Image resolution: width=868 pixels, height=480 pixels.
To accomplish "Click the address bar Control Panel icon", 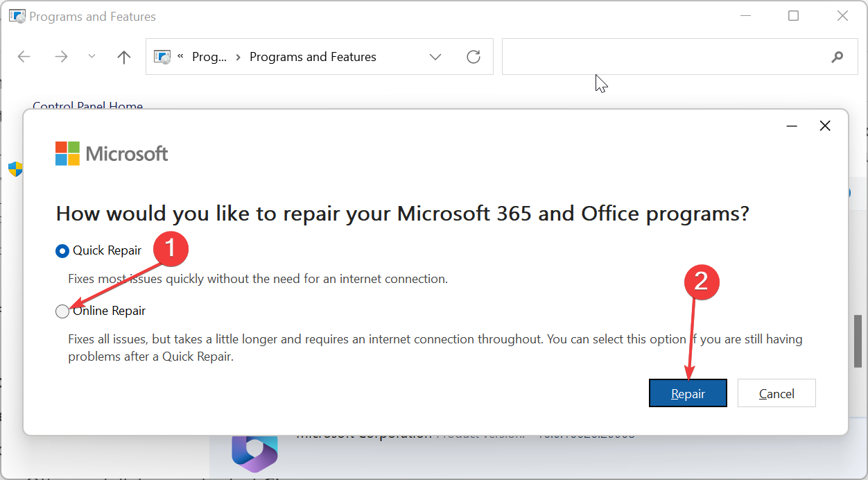I will tap(162, 57).
